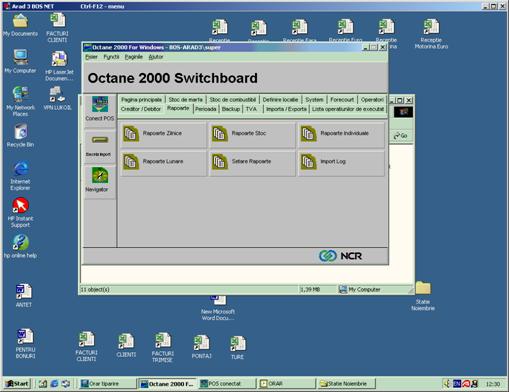Switch to the Backup tab

231,109
